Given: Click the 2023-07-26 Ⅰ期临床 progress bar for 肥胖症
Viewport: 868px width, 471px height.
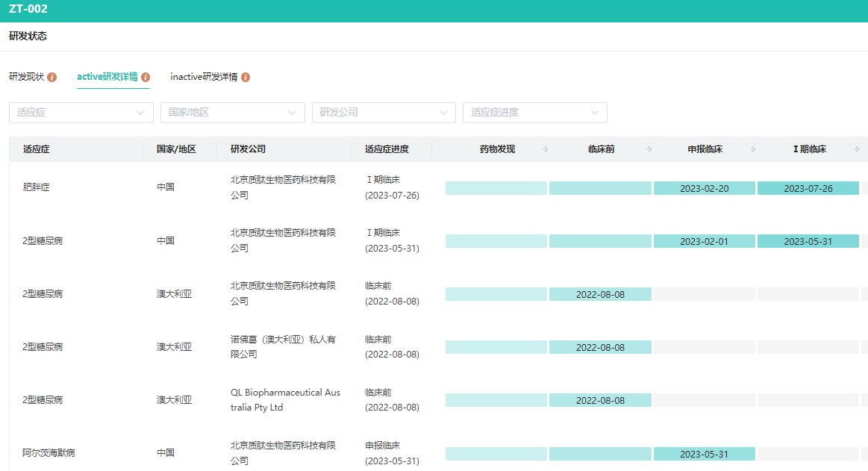Looking at the screenshot, I should click(x=808, y=188).
